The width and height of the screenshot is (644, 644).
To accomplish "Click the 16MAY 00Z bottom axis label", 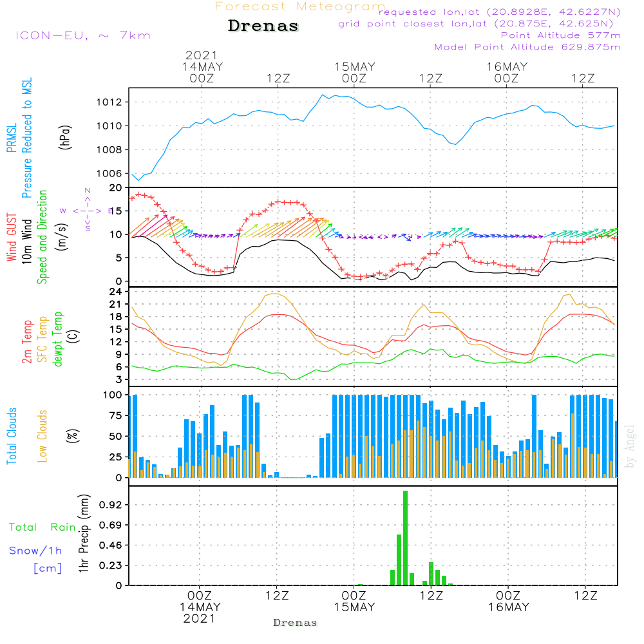I will point(509,601).
